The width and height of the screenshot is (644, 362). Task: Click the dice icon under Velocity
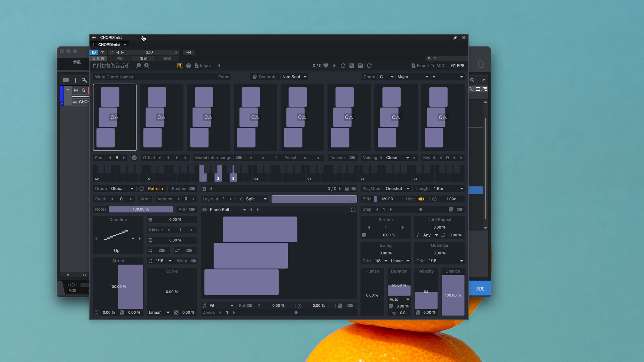pyautogui.click(x=418, y=312)
